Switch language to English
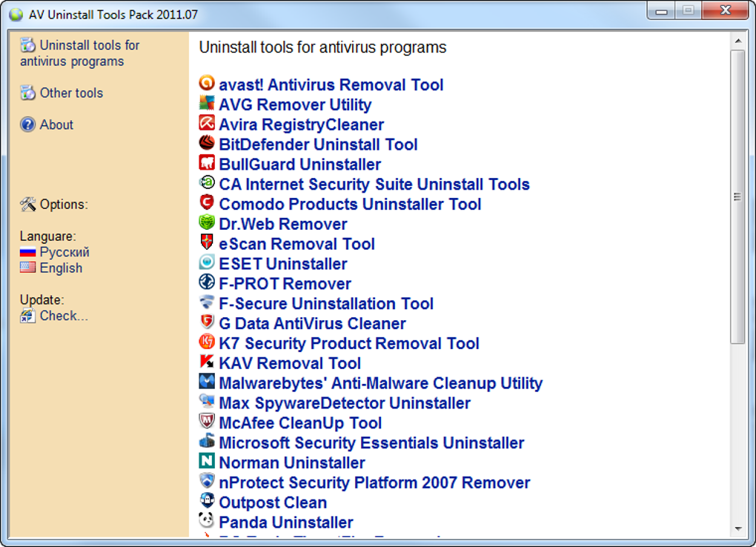This screenshot has height=547, width=756. [x=61, y=268]
